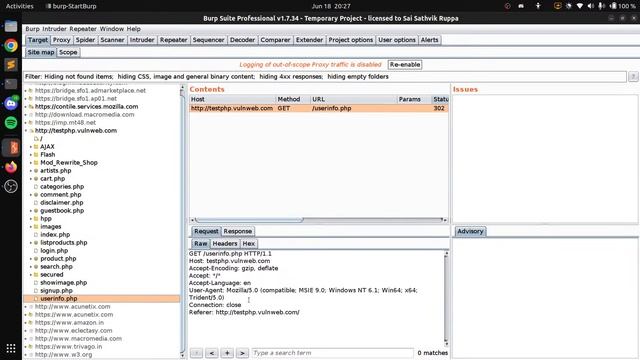Click the site map tree vertical scrollbar
Viewport: 640px width, 360px height.
[182, 220]
